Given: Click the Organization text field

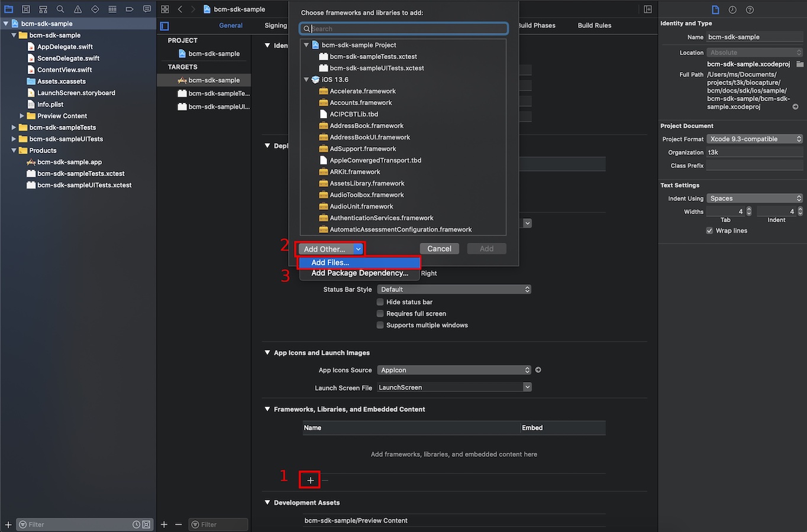Looking at the screenshot, I should tap(754, 153).
